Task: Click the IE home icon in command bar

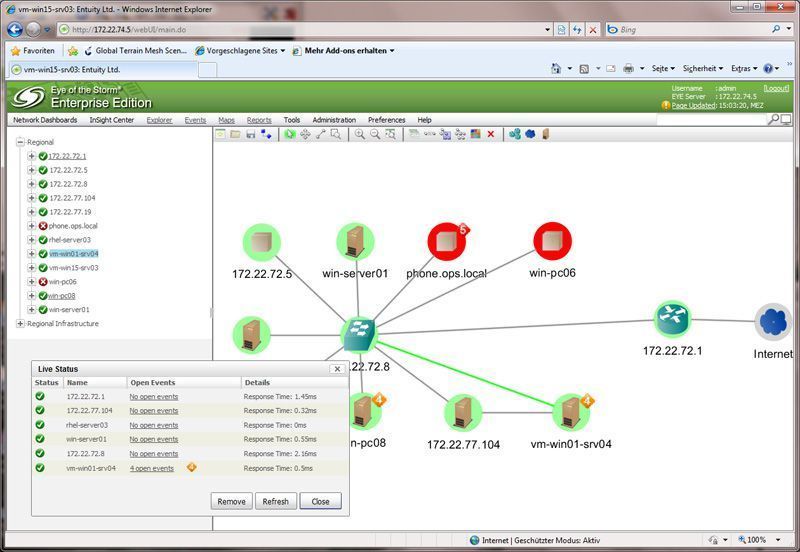Action: (556, 68)
